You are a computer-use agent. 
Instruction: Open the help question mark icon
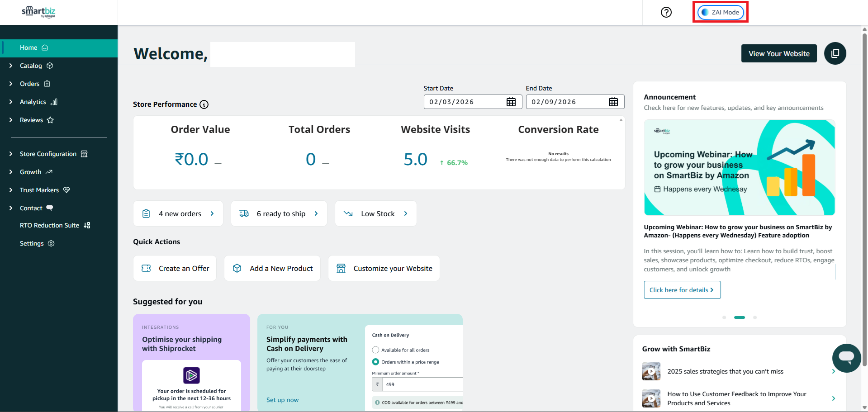pyautogui.click(x=666, y=12)
